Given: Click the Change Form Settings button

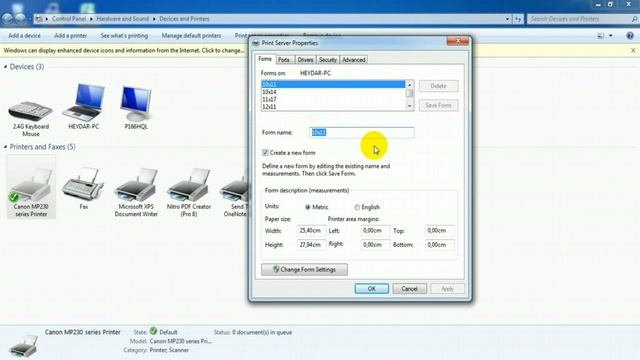Looking at the screenshot, I should [x=304, y=269].
